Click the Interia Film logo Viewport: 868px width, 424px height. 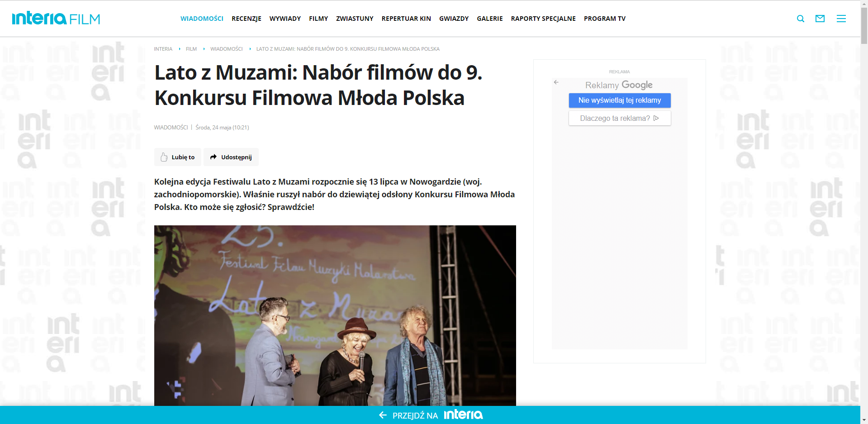pyautogui.click(x=56, y=19)
